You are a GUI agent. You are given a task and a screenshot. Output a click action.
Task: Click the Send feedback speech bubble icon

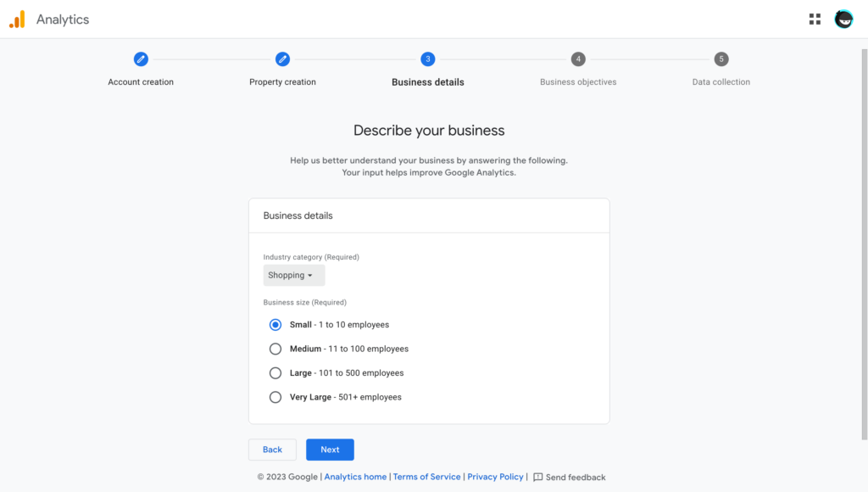click(537, 477)
